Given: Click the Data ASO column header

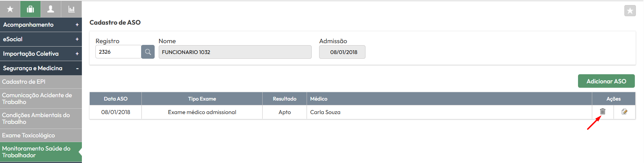Looking at the screenshot, I should tap(115, 99).
